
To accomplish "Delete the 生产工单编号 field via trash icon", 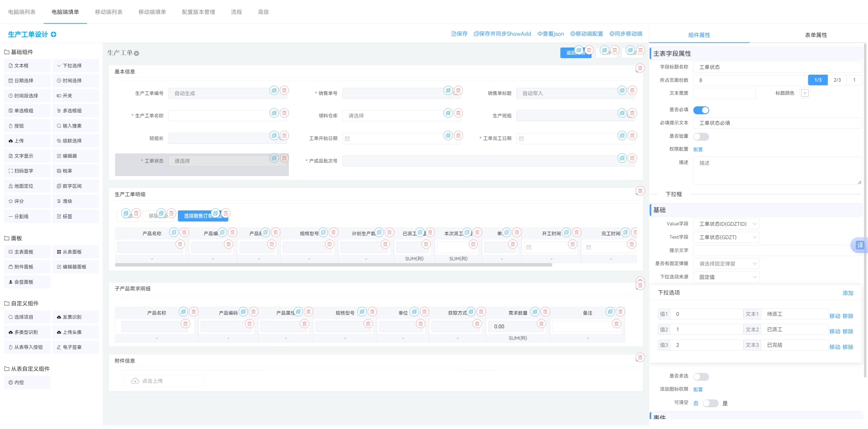I will [x=284, y=91].
